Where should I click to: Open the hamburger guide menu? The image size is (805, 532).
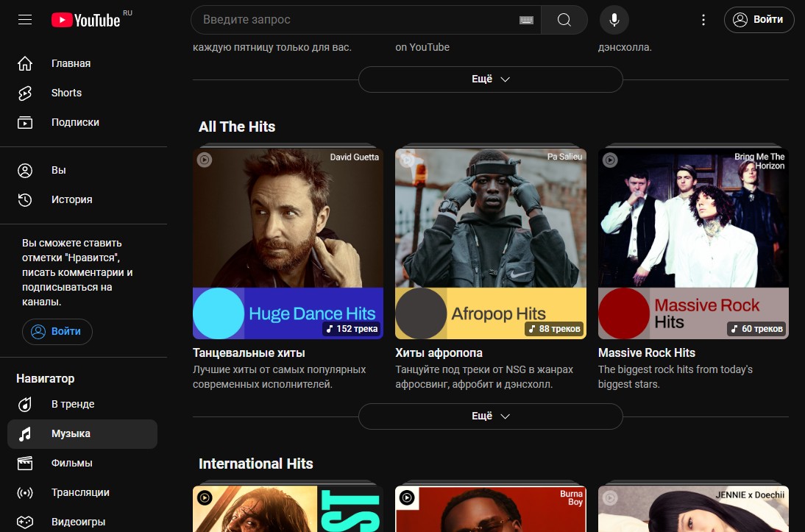coord(25,20)
